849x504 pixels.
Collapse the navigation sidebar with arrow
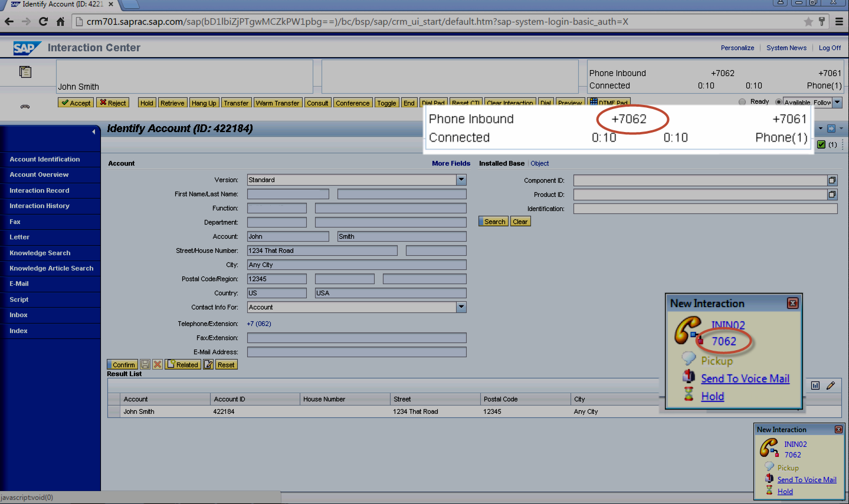93,131
